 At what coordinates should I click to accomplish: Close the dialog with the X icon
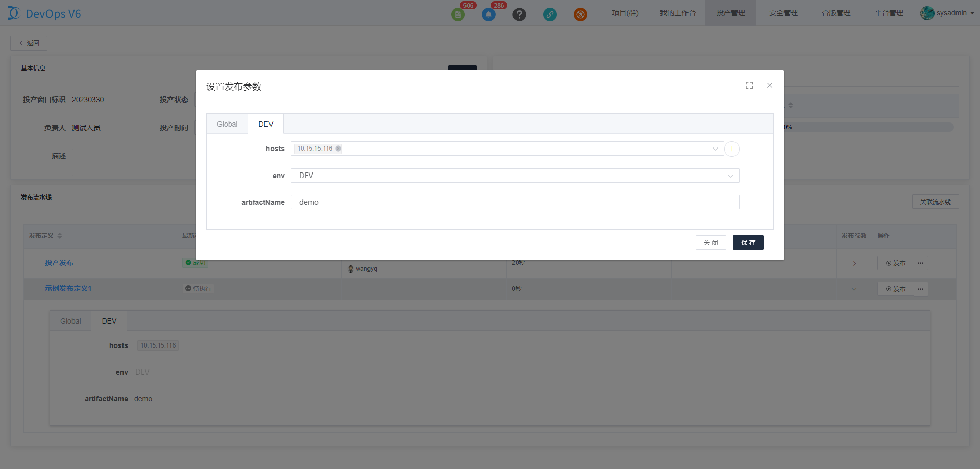click(769, 85)
